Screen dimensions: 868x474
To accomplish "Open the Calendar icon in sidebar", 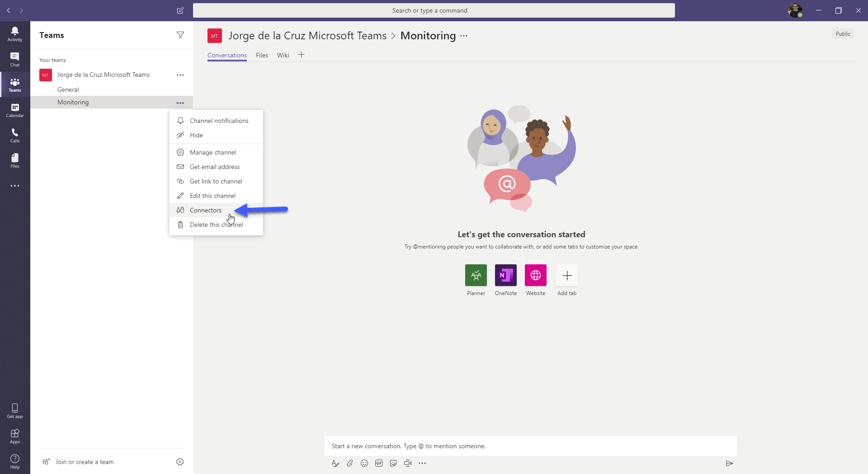I will coord(15,110).
